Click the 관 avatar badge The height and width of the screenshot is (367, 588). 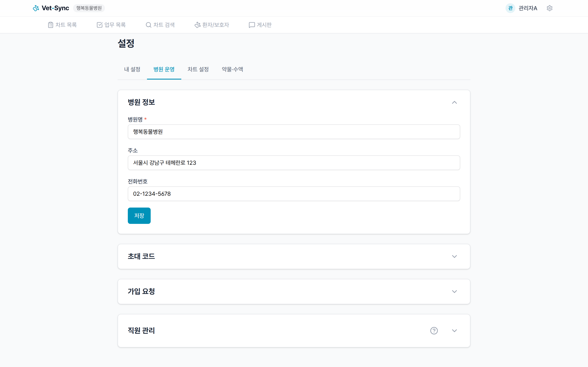click(510, 8)
